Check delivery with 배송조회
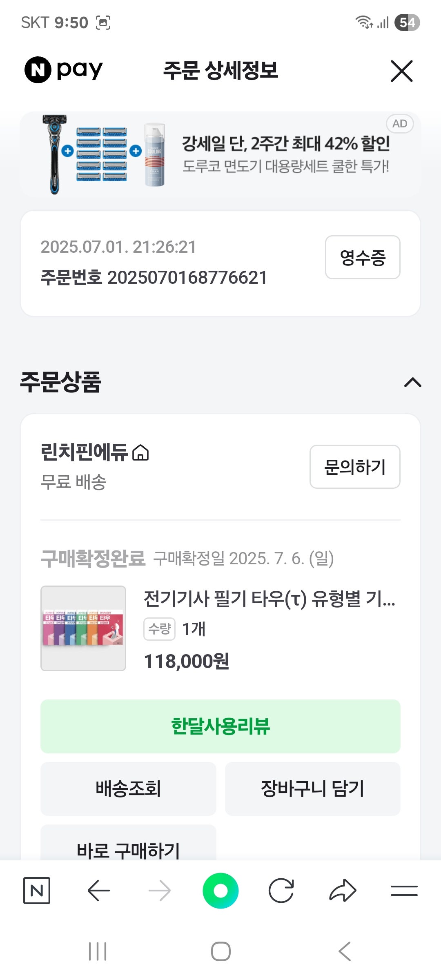Image resolution: width=441 pixels, height=980 pixels. pos(128,788)
